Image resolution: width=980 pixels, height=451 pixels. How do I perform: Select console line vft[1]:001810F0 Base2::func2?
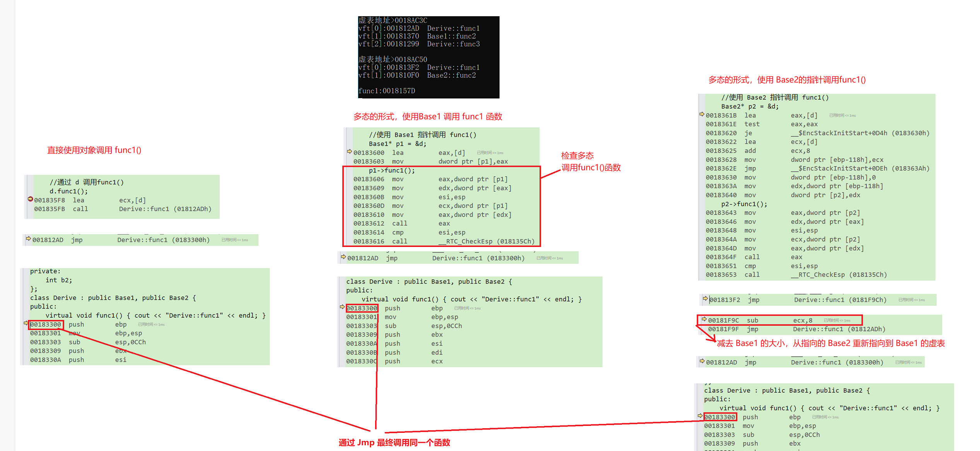[417, 75]
